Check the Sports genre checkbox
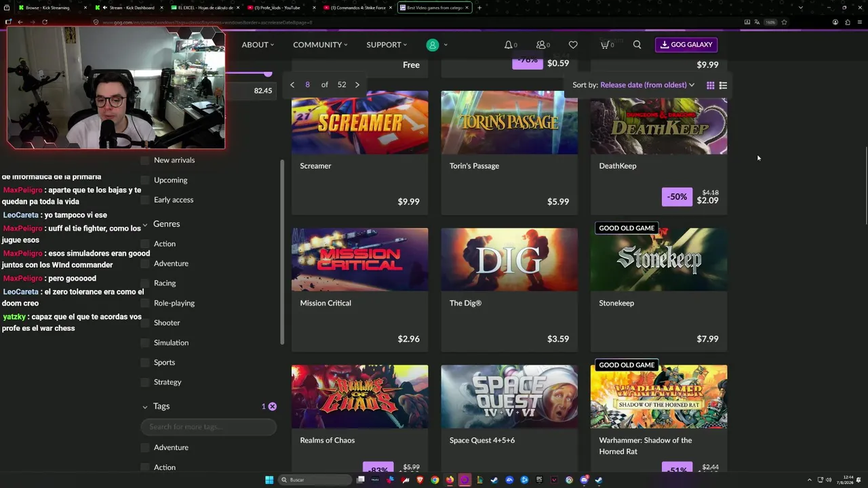 click(x=144, y=363)
